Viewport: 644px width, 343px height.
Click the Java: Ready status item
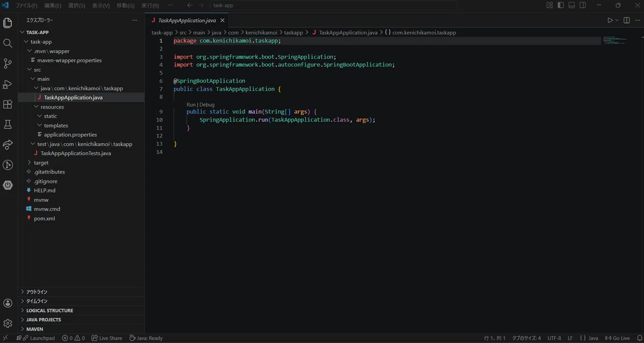(146, 338)
